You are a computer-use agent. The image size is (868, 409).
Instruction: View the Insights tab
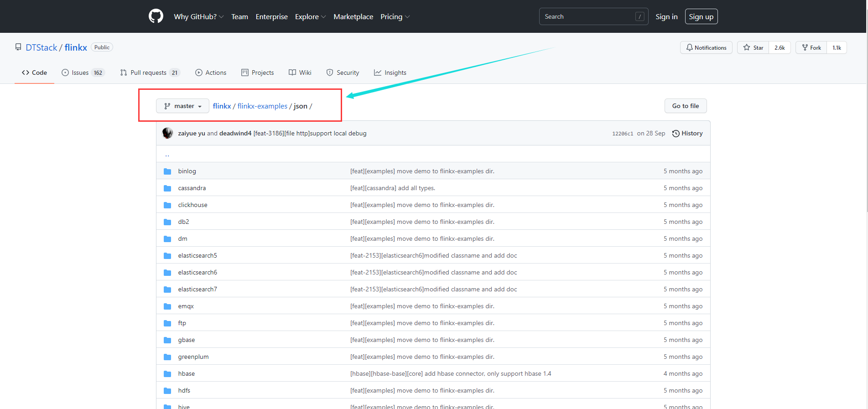(x=390, y=72)
